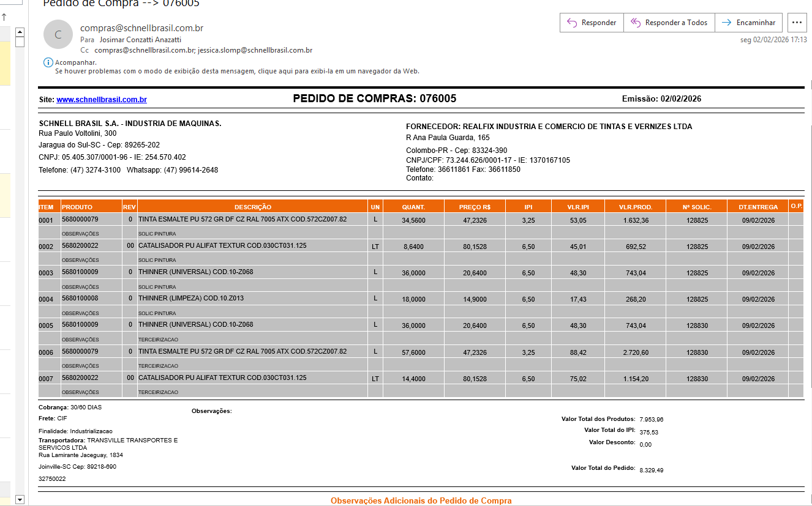Click the Responder a Todos double-arrow icon
The width and height of the screenshot is (812, 506).
[x=636, y=23]
